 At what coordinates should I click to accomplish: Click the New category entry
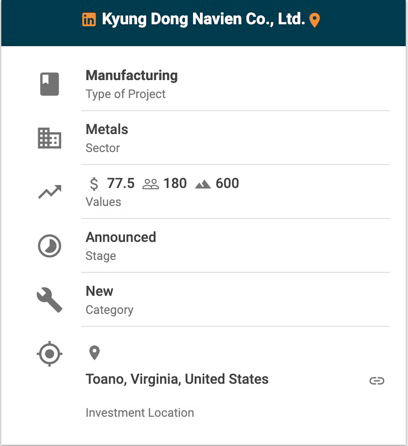coord(99,291)
